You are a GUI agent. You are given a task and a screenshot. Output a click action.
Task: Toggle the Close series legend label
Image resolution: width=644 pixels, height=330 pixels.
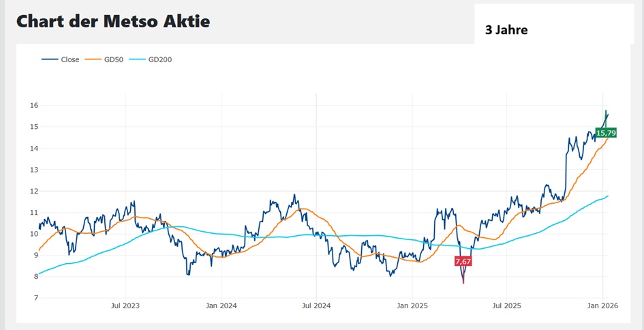(x=70, y=59)
